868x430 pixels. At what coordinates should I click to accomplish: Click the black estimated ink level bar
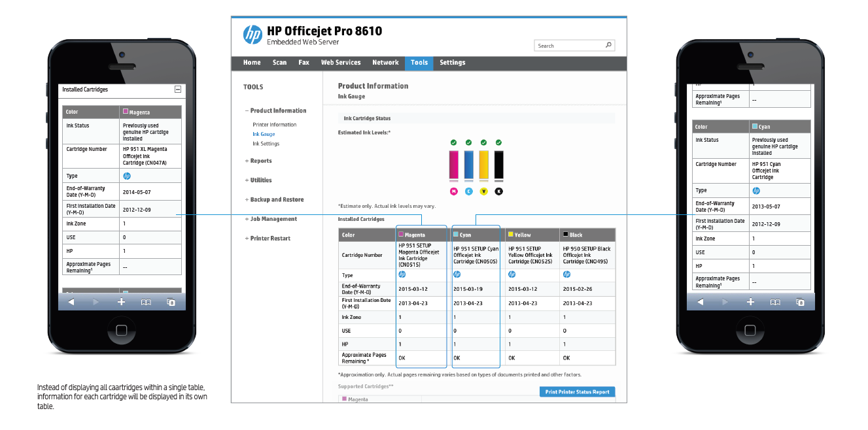[498, 165]
